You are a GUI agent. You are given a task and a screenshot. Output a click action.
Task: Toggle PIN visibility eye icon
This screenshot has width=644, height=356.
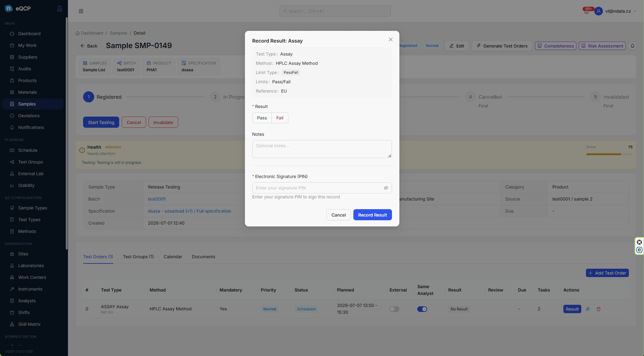coord(386,188)
